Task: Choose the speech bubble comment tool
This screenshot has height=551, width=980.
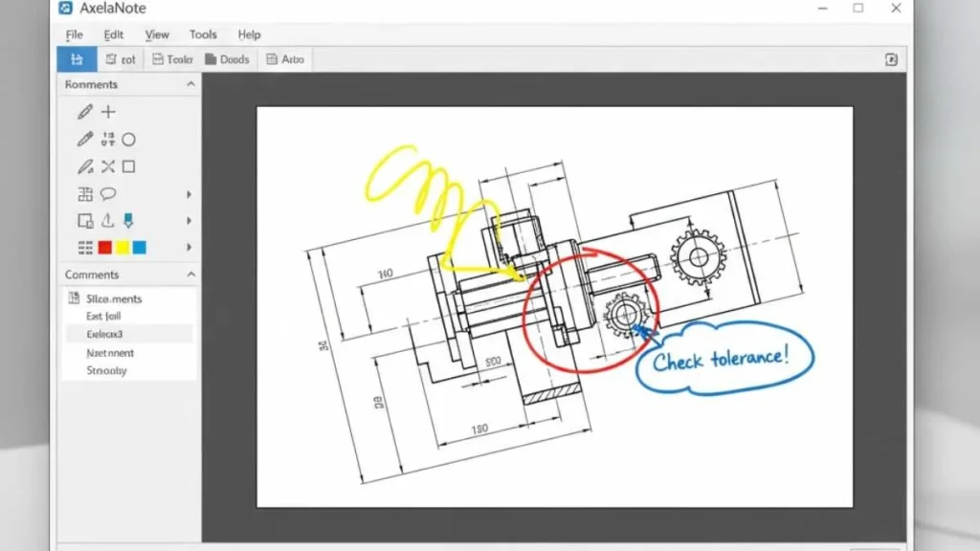Action: (x=108, y=194)
